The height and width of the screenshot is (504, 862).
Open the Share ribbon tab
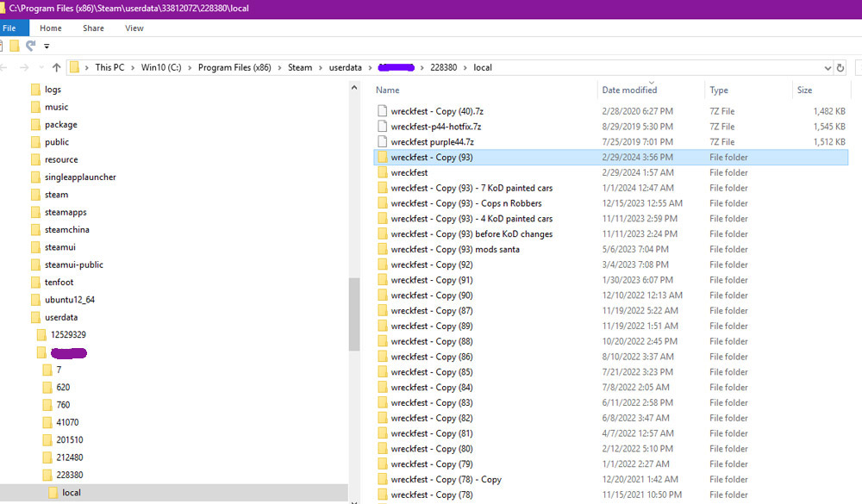click(93, 28)
